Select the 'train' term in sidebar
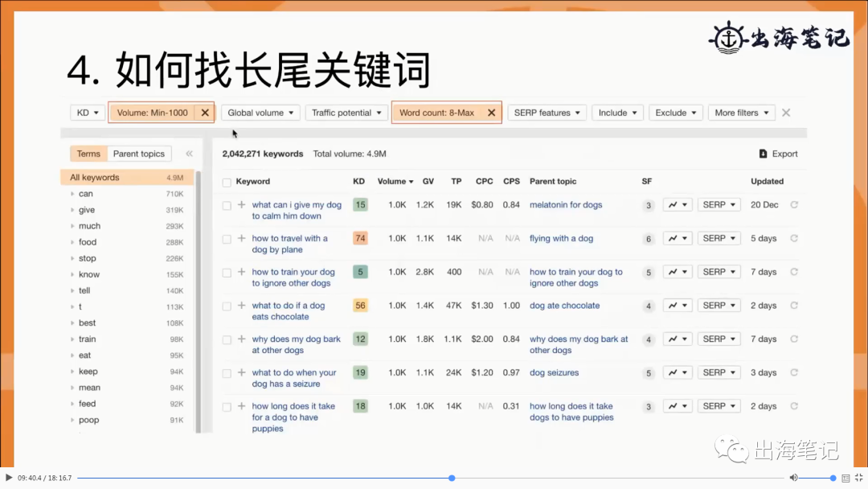868x489 pixels. click(87, 339)
